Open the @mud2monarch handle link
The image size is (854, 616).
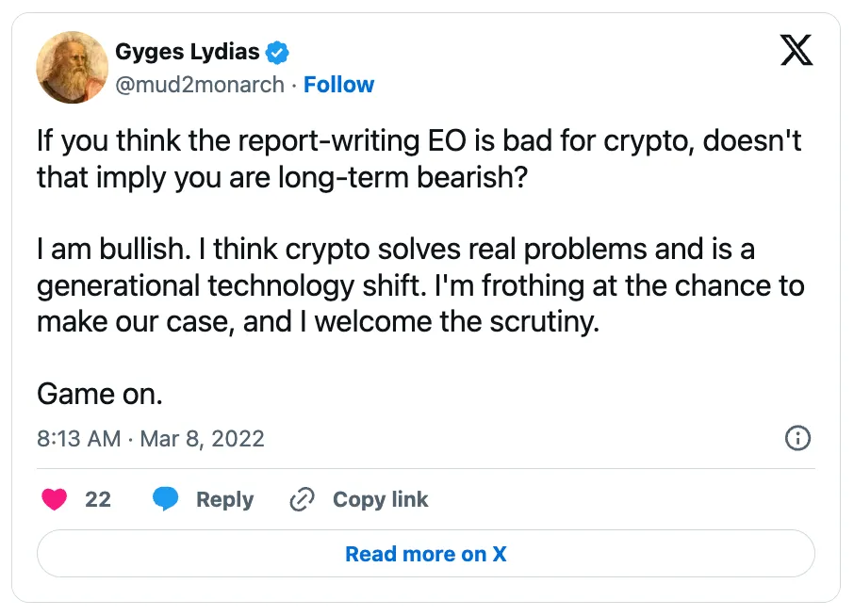(199, 85)
